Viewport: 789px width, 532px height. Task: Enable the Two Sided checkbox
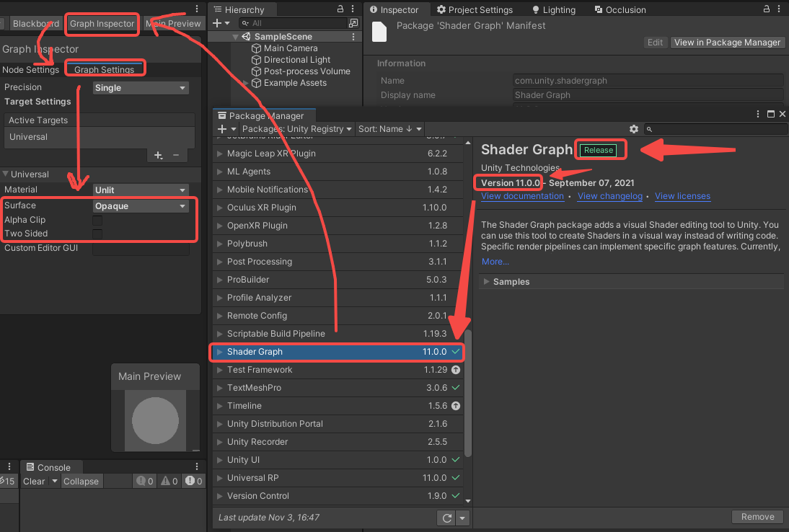[97, 233]
